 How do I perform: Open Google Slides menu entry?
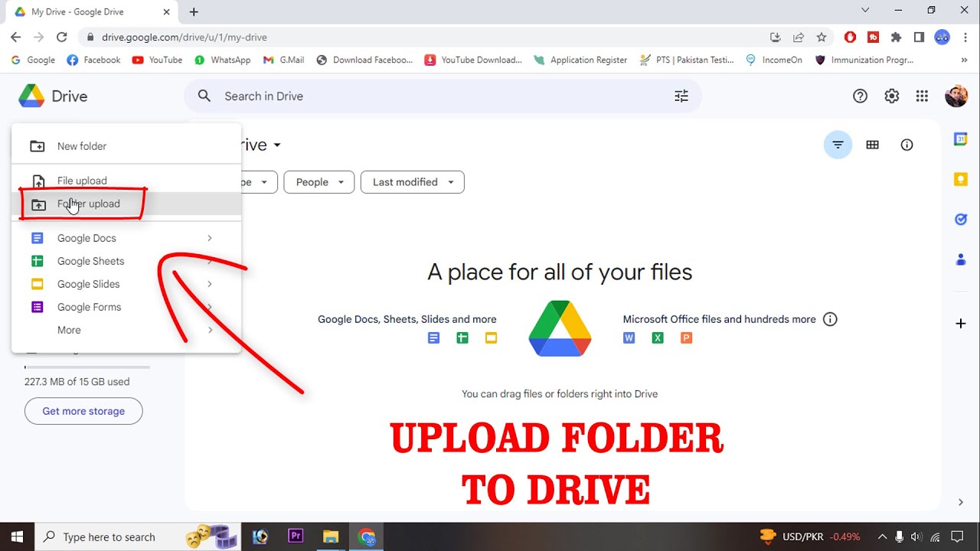click(126, 284)
